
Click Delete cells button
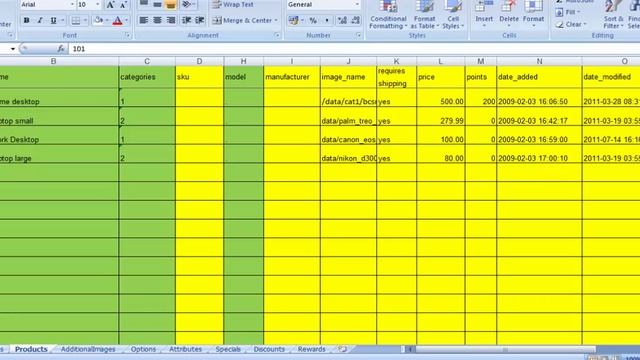(509, 15)
